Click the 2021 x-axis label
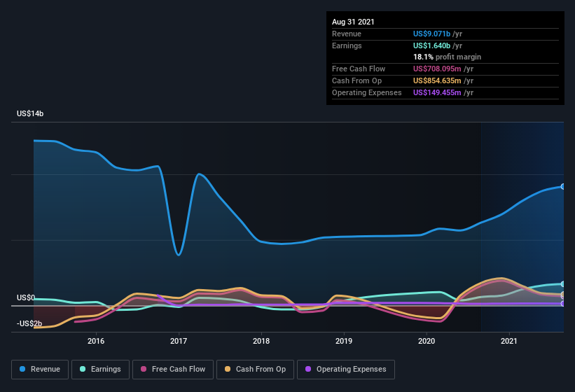This screenshot has width=575, height=392. [509, 341]
